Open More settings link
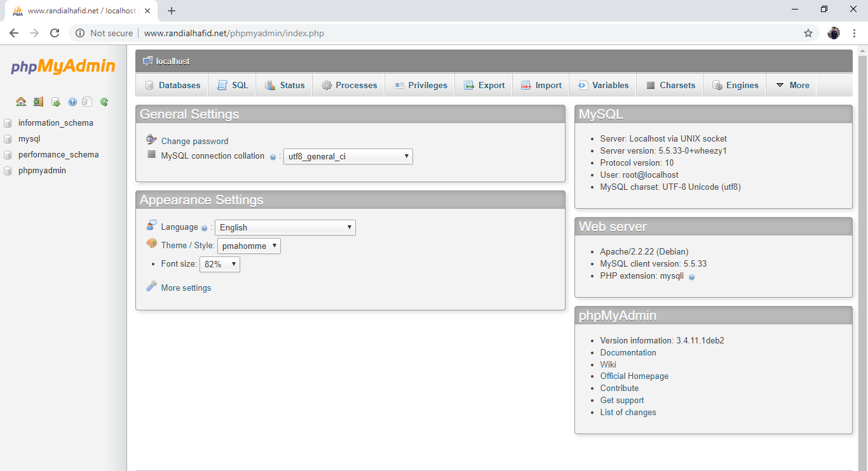Image resolution: width=868 pixels, height=471 pixels. click(186, 288)
